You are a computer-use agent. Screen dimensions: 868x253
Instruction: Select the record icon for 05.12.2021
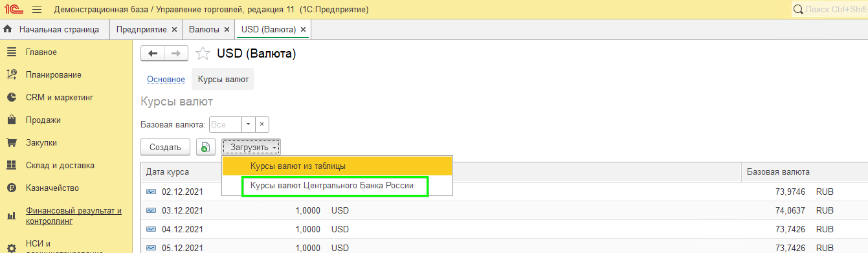pos(151,248)
